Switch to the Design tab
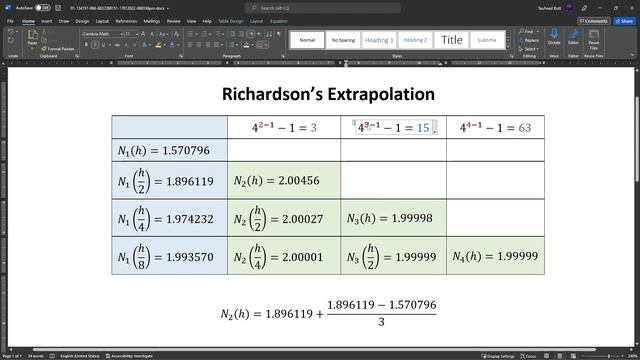 coord(82,21)
